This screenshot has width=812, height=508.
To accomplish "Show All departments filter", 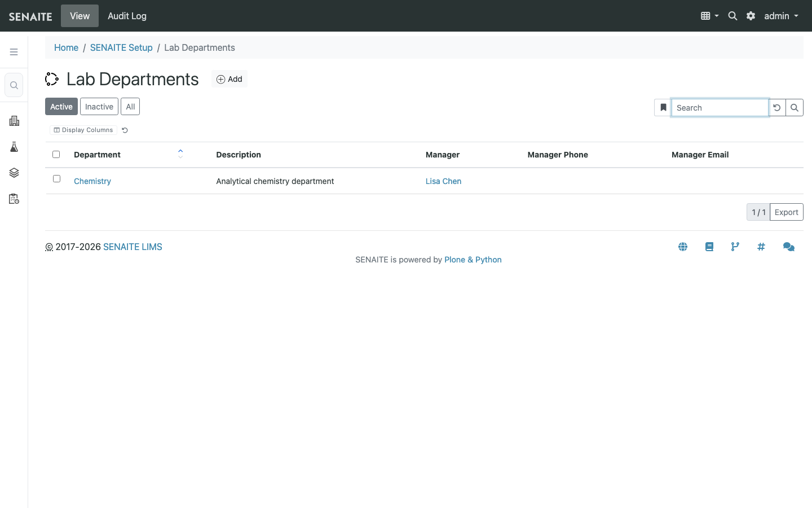I will [130, 107].
